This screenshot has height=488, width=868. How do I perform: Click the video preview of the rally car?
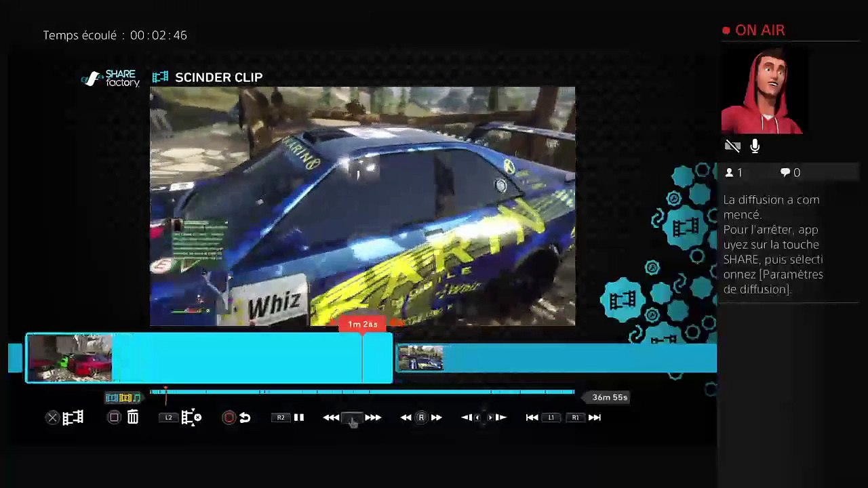coord(362,206)
